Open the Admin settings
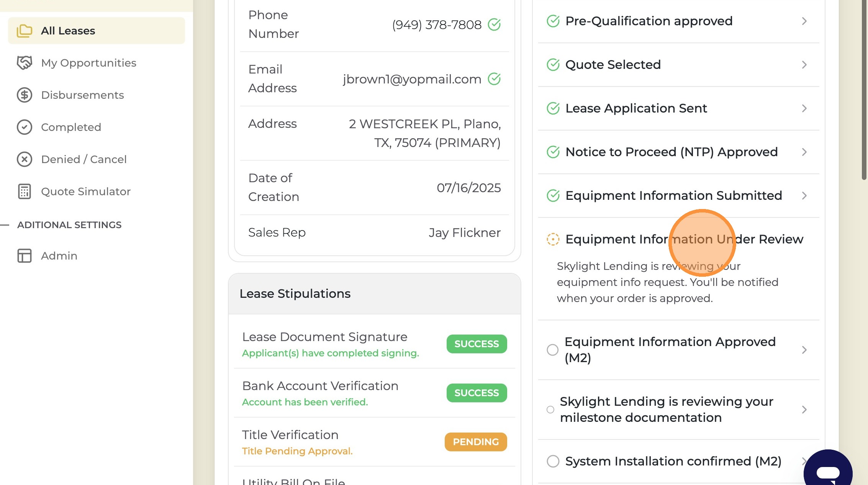 [97, 256]
